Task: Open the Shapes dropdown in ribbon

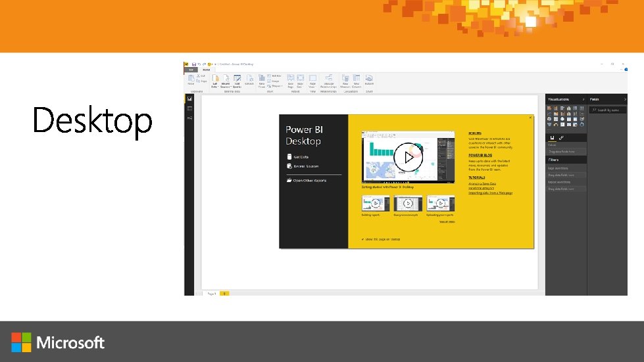Action: coord(275,86)
